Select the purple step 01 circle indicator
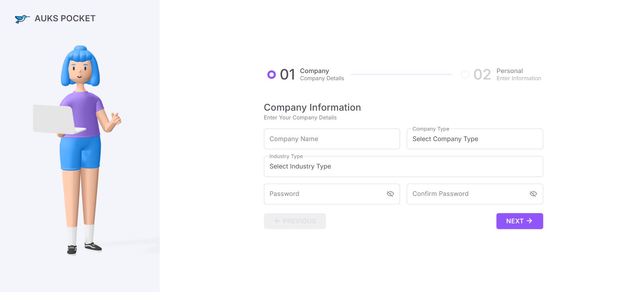 click(x=271, y=74)
